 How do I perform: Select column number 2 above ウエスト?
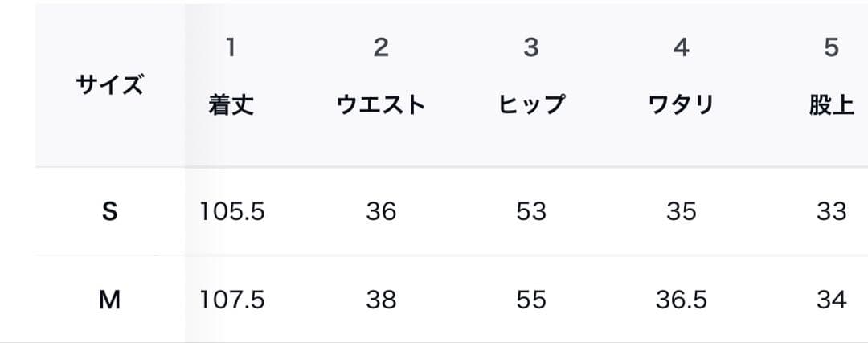click(x=381, y=48)
